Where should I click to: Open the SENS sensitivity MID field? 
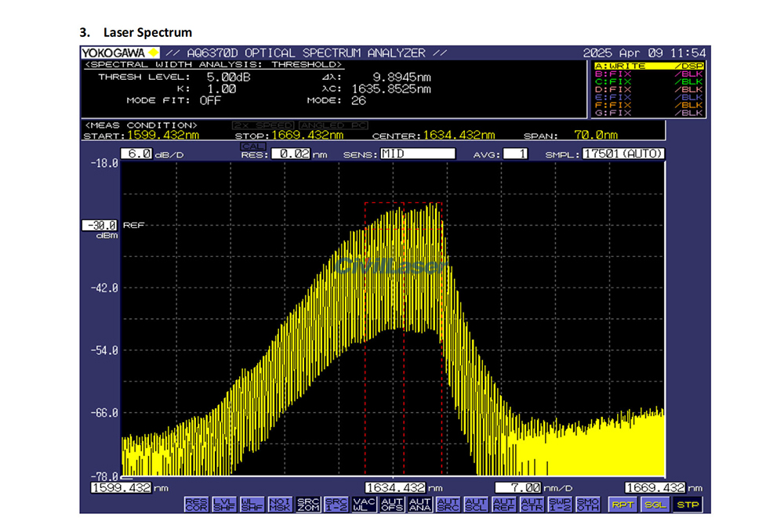(417, 154)
